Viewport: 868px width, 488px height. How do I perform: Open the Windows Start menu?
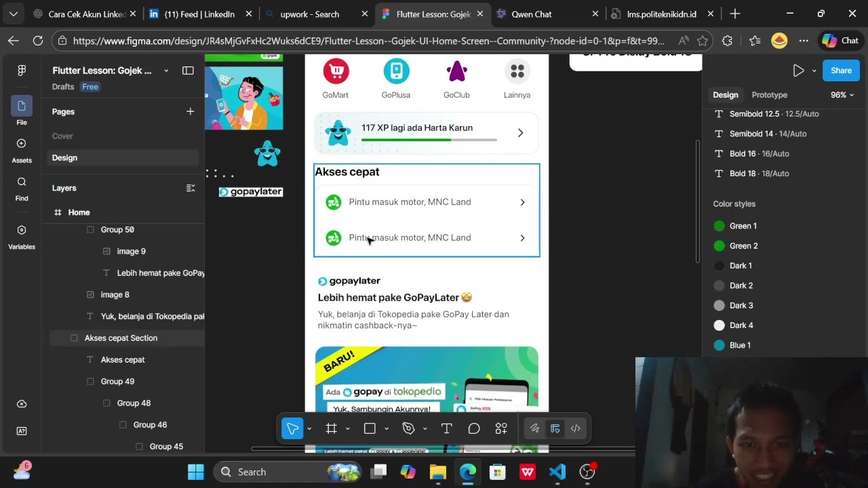(x=196, y=472)
